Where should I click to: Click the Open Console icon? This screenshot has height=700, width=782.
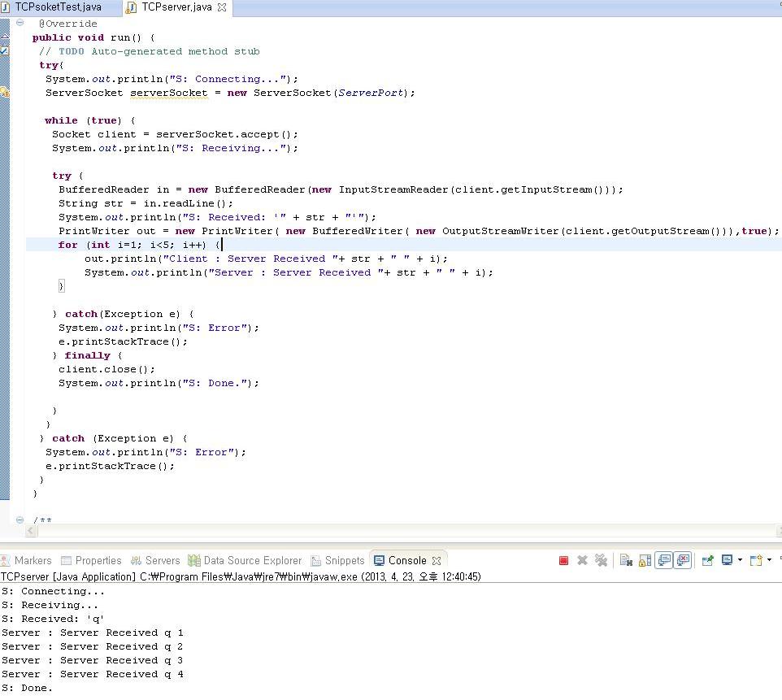point(756,560)
